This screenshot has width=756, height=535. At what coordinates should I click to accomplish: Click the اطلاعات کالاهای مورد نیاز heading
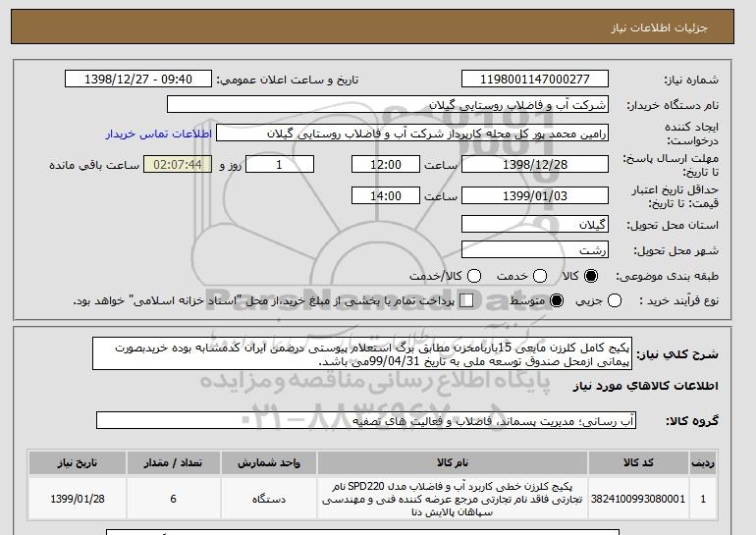(x=646, y=386)
